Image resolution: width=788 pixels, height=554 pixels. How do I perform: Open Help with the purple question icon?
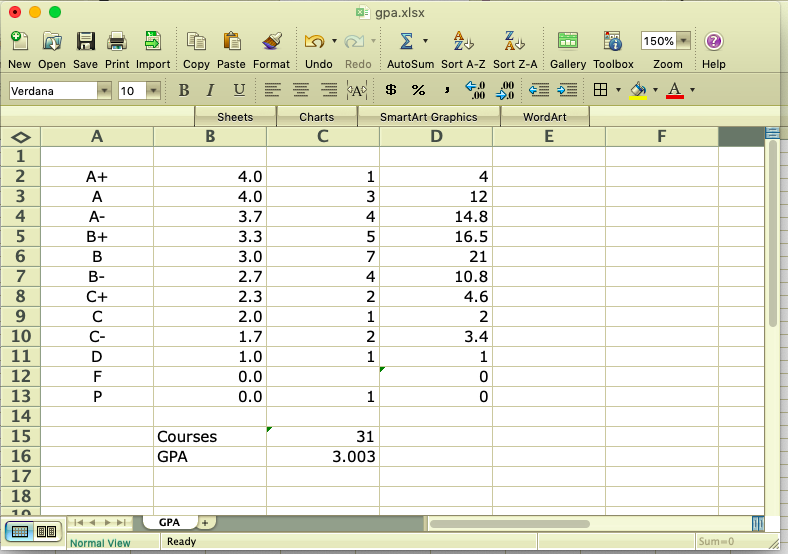click(713, 42)
